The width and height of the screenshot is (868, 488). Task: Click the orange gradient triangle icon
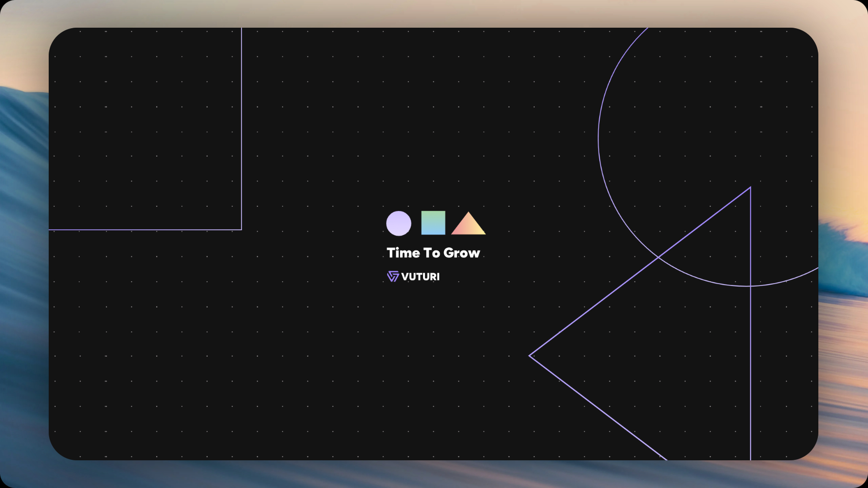(468, 223)
